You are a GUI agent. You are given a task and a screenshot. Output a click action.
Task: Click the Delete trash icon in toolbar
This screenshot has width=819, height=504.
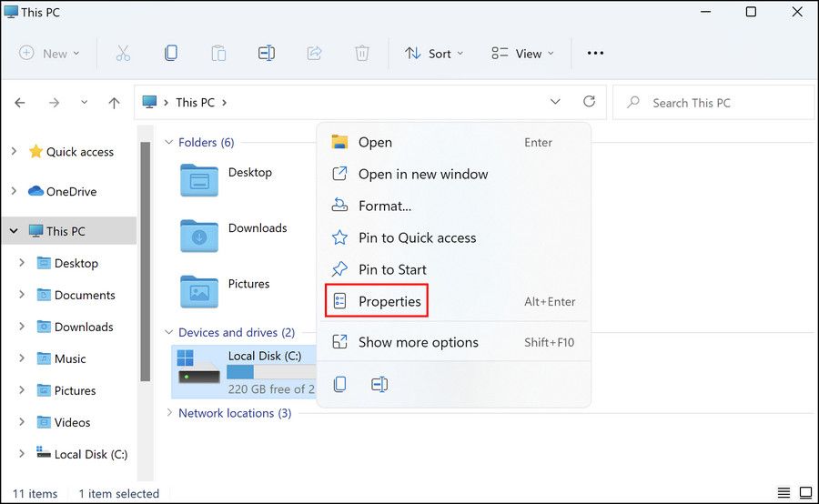click(x=362, y=53)
